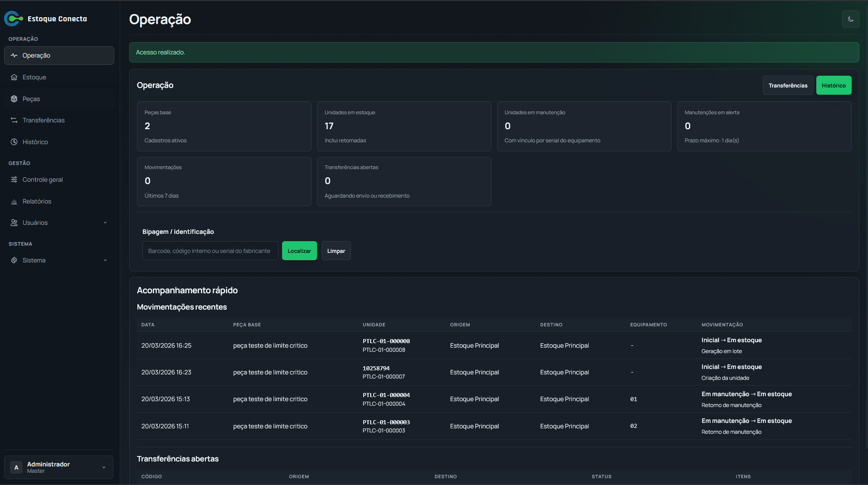Click the Operação pulse icon in sidebar
Screen dimensions: 868x485
pyautogui.click(x=14, y=55)
